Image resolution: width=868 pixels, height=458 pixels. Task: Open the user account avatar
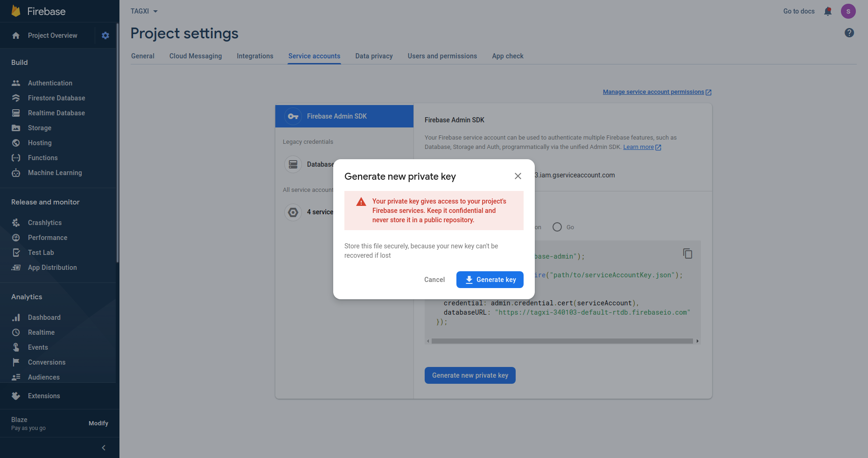(848, 11)
